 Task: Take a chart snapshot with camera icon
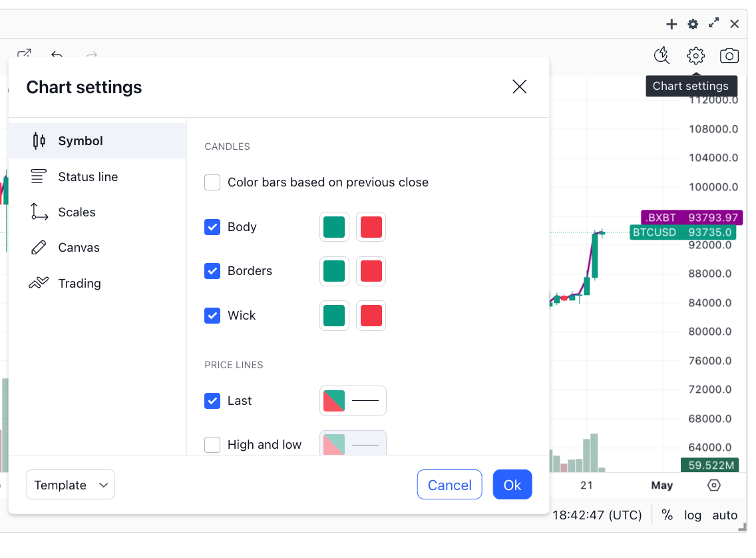point(729,56)
